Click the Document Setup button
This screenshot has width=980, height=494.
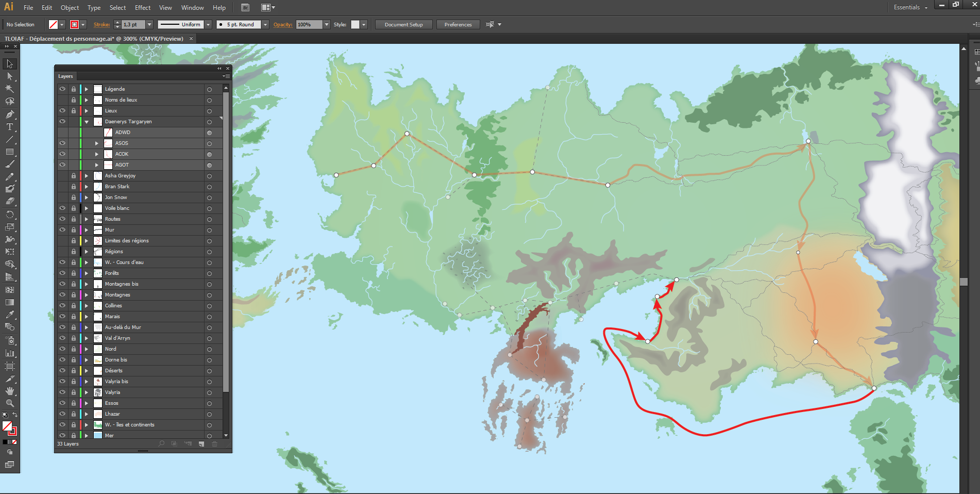pyautogui.click(x=404, y=24)
